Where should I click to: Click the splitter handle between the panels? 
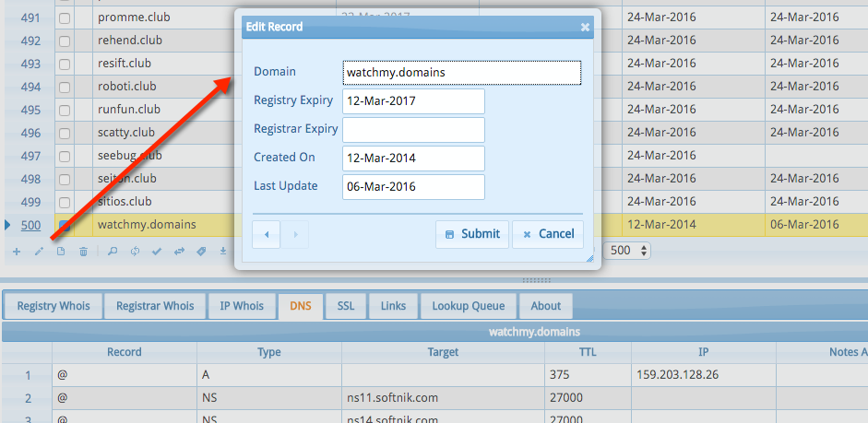[x=537, y=280]
